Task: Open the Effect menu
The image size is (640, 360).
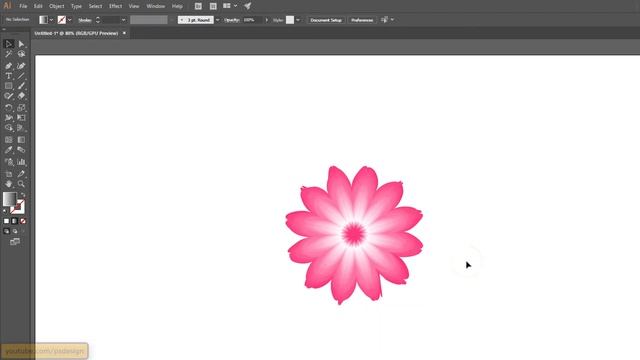Action: pyautogui.click(x=116, y=6)
